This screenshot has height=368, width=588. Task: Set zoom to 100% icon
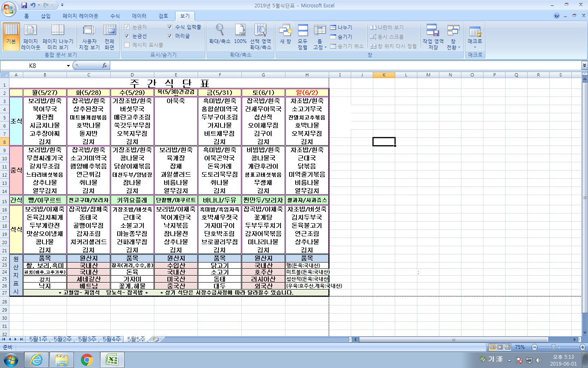(x=240, y=34)
